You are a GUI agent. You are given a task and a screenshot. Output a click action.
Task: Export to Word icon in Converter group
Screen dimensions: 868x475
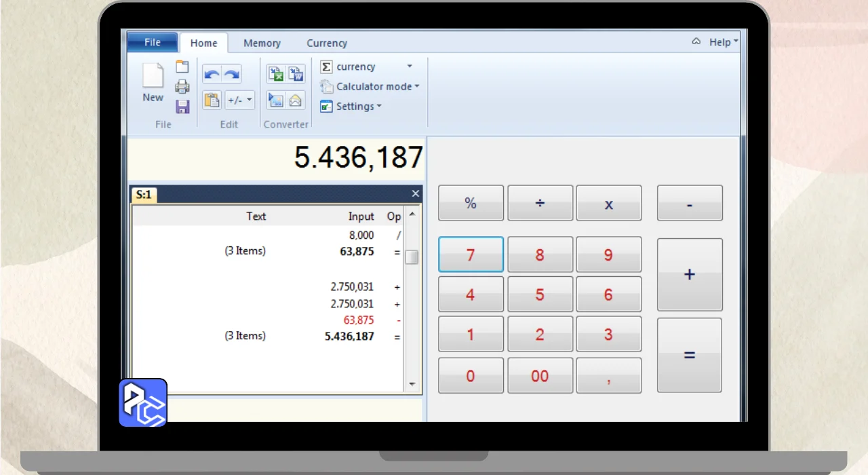click(296, 74)
